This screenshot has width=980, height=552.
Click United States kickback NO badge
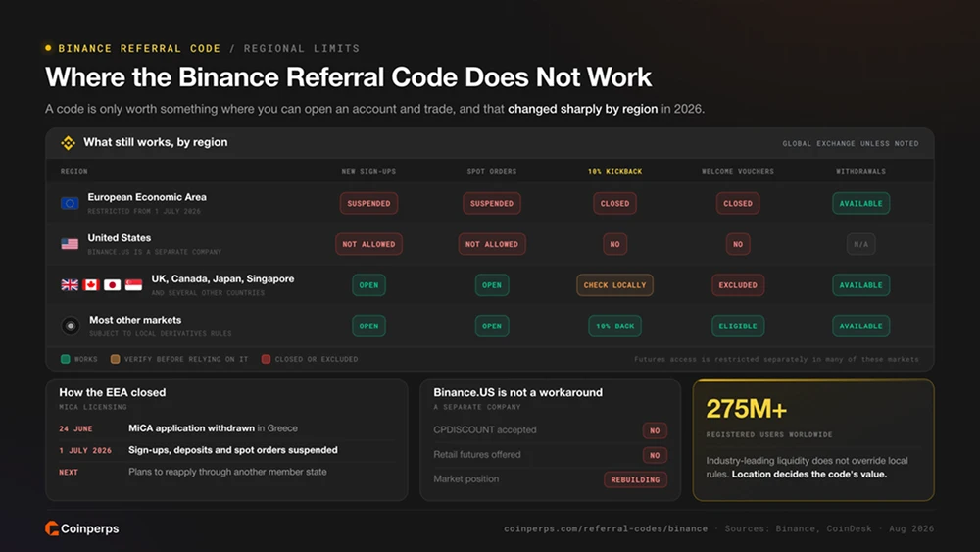tap(615, 244)
